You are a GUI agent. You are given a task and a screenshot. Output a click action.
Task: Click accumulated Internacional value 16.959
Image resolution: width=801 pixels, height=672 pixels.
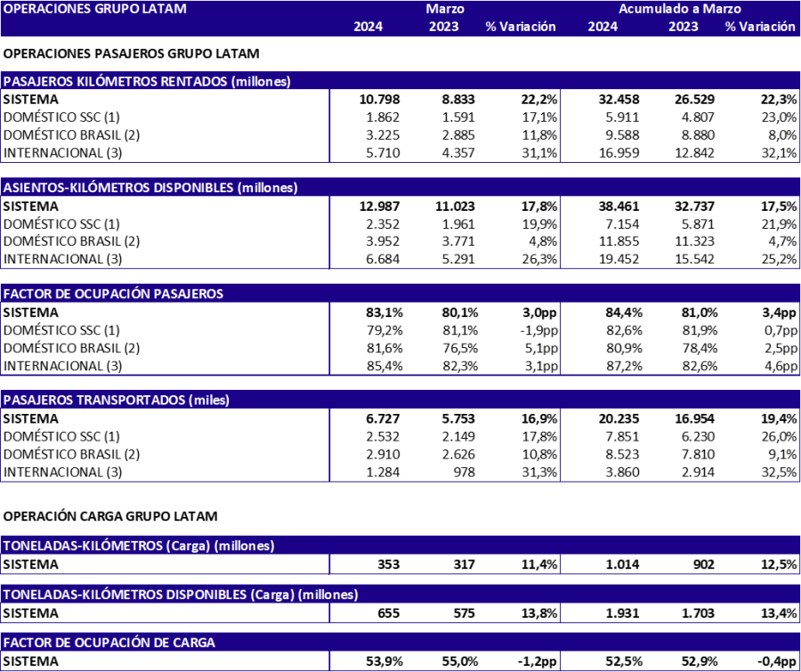coord(619,153)
